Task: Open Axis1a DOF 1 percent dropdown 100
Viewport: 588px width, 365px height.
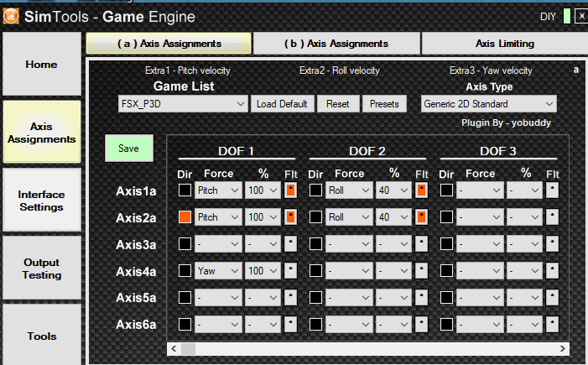Action: click(x=263, y=190)
